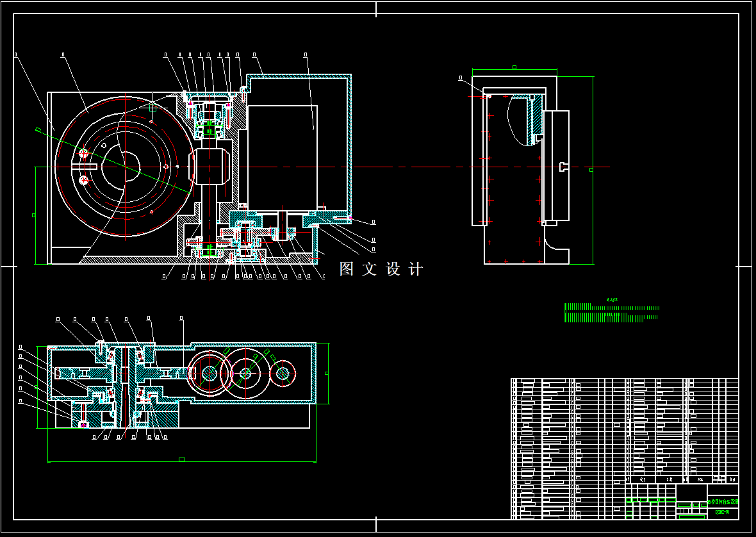This screenshot has height=537, width=756.
Task: Select the gear train circles in the bottom view
Action: tap(247, 372)
